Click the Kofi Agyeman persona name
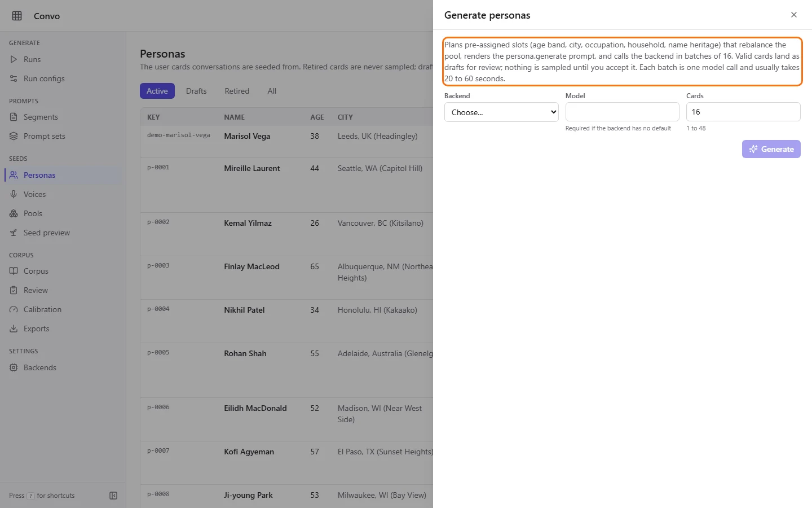Viewport: 812px width, 508px height. pyautogui.click(x=249, y=452)
